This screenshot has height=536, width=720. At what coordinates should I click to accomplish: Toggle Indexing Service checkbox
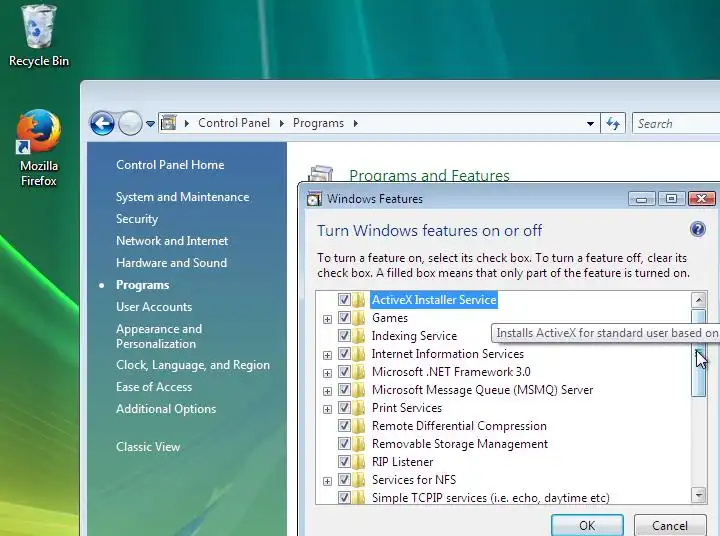pyautogui.click(x=344, y=335)
